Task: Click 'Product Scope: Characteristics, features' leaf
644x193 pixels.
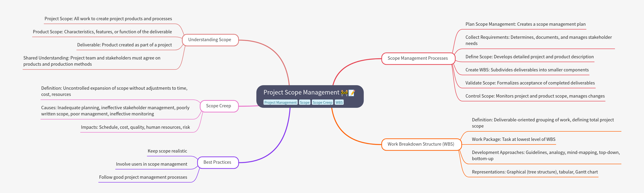Action: click(102, 32)
